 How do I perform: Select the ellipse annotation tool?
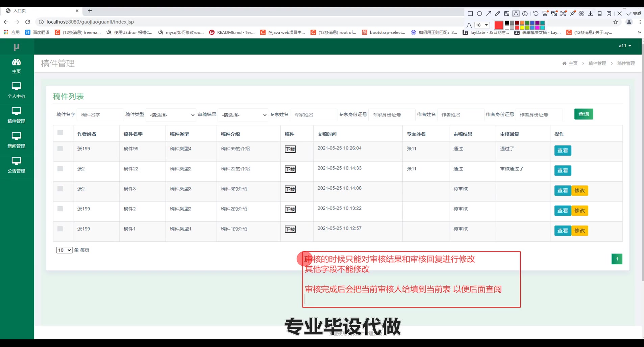click(479, 14)
